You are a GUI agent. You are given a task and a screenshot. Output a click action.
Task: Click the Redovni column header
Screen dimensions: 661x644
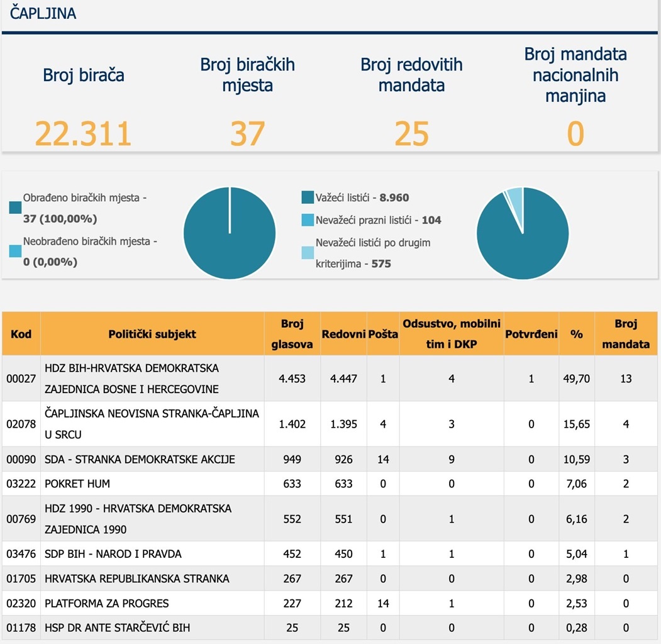[x=343, y=334]
